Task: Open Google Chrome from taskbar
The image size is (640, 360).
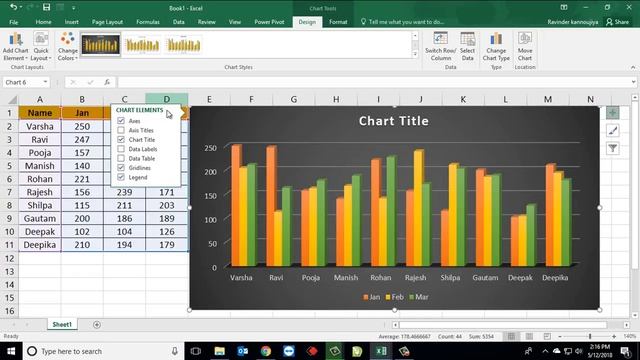Action: [x=266, y=351]
